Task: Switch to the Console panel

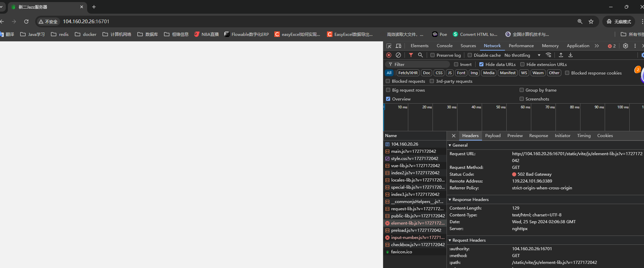Action: coord(444,46)
